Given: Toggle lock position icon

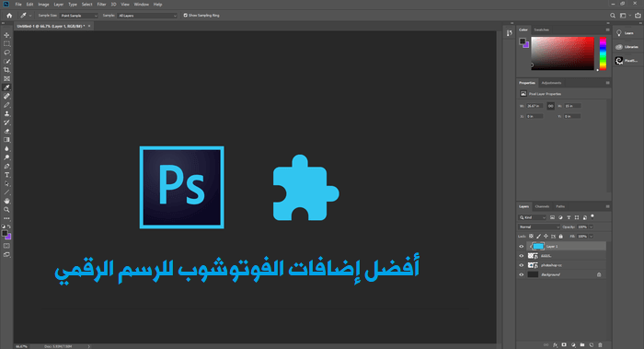Looking at the screenshot, I should pyautogui.click(x=546, y=237).
